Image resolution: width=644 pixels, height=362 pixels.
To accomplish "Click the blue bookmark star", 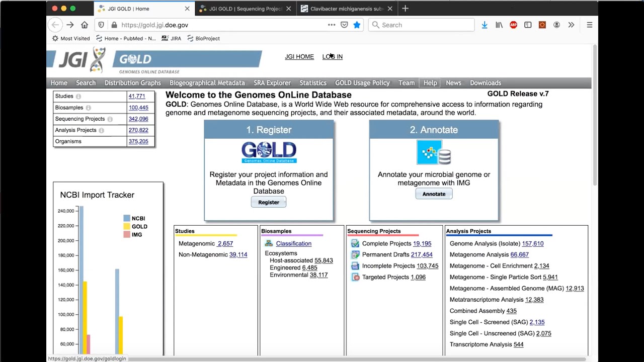I will tap(357, 25).
